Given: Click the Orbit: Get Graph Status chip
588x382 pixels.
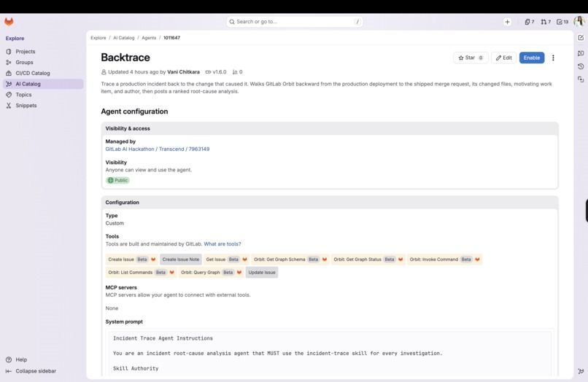Looking at the screenshot, I should 368,260.
